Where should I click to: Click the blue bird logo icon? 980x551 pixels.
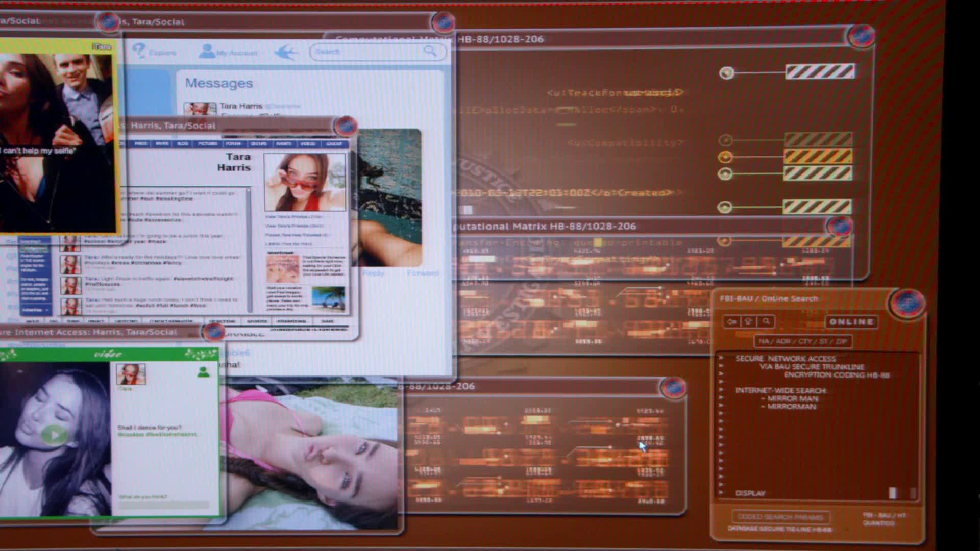286,52
